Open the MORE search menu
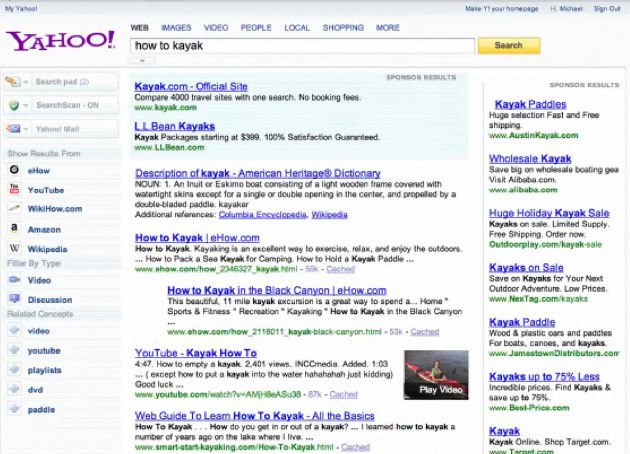630x454 pixels. coord(388,28)
